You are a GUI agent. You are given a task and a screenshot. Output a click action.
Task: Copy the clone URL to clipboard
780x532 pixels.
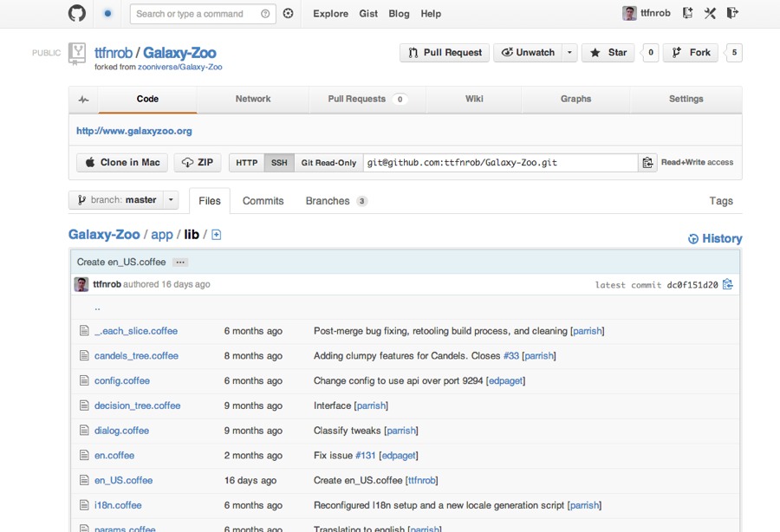[x=647, y=163]
